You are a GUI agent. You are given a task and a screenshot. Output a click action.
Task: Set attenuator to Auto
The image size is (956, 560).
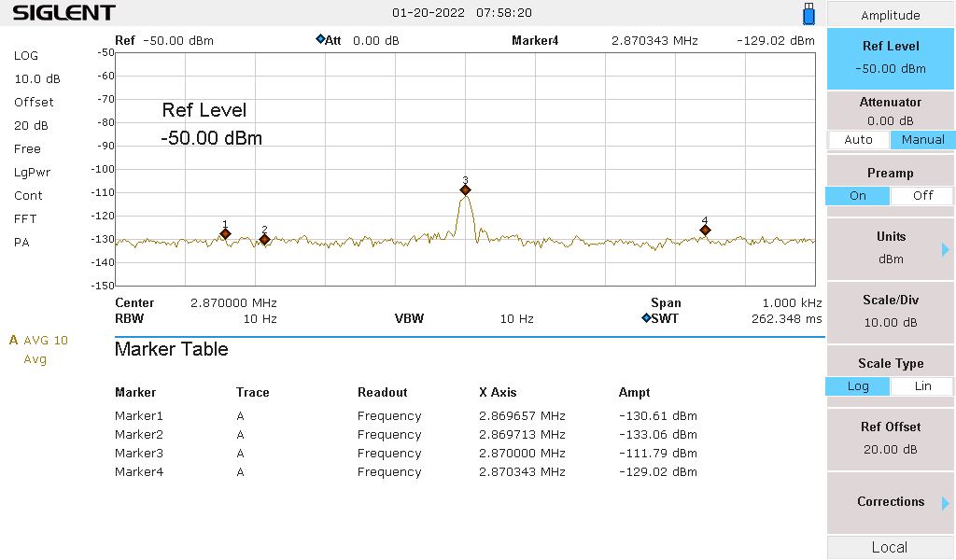coord(859,140)
